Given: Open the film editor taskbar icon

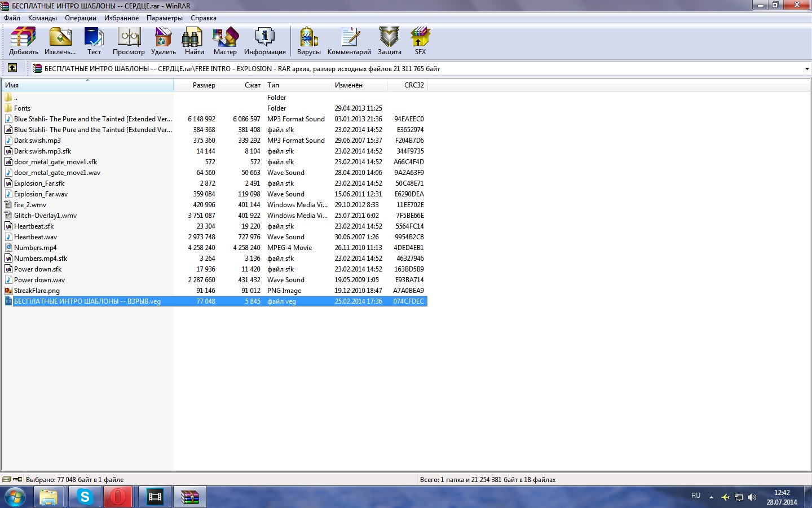Looking at the screenshot, I should (x=155, y=497).
